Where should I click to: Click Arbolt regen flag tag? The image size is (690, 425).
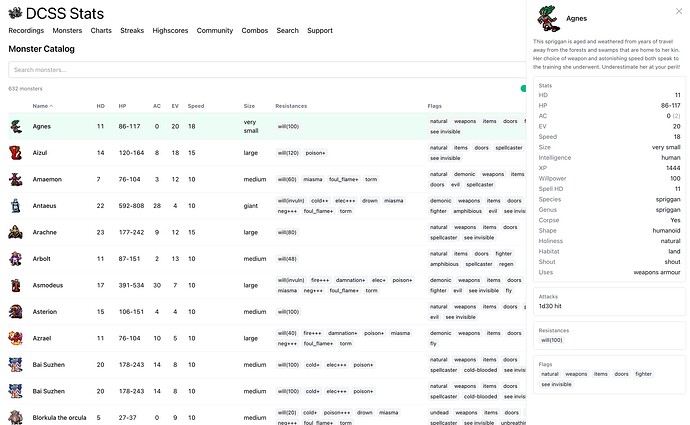tap(506, 264)
